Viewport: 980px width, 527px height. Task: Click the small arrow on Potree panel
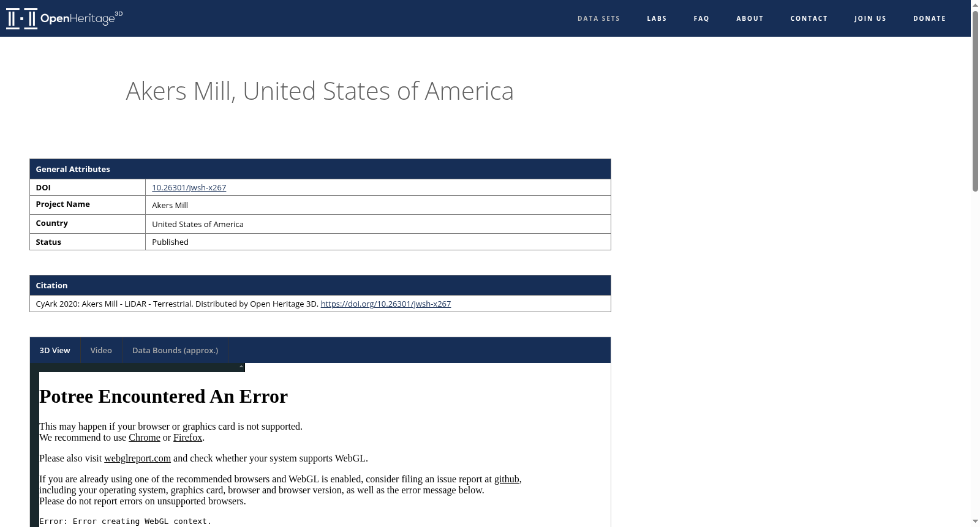[241, 367]
